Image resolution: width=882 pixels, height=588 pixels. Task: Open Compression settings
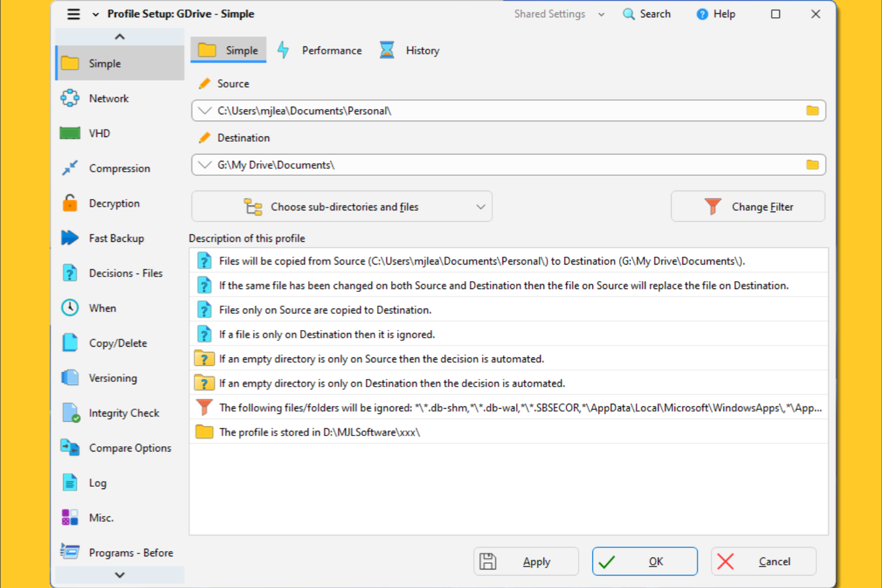pyautogui.click(x=119, y=168)
